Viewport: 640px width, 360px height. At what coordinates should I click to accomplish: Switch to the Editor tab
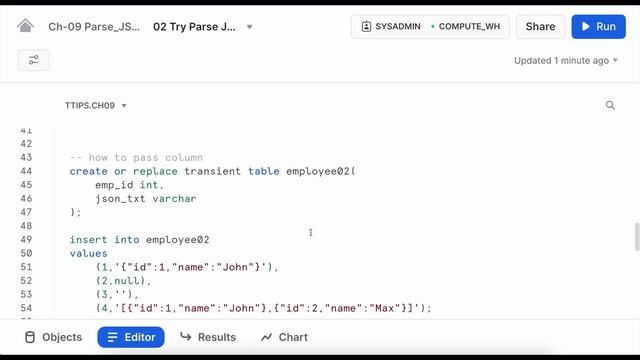pyautogui.click(x=131, y=337)
